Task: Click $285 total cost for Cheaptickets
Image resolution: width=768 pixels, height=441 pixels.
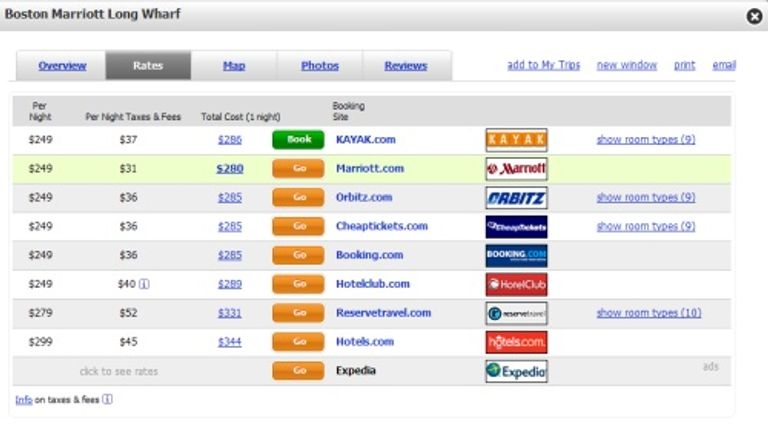Action: pyautogui.click(x=230, y=226)
